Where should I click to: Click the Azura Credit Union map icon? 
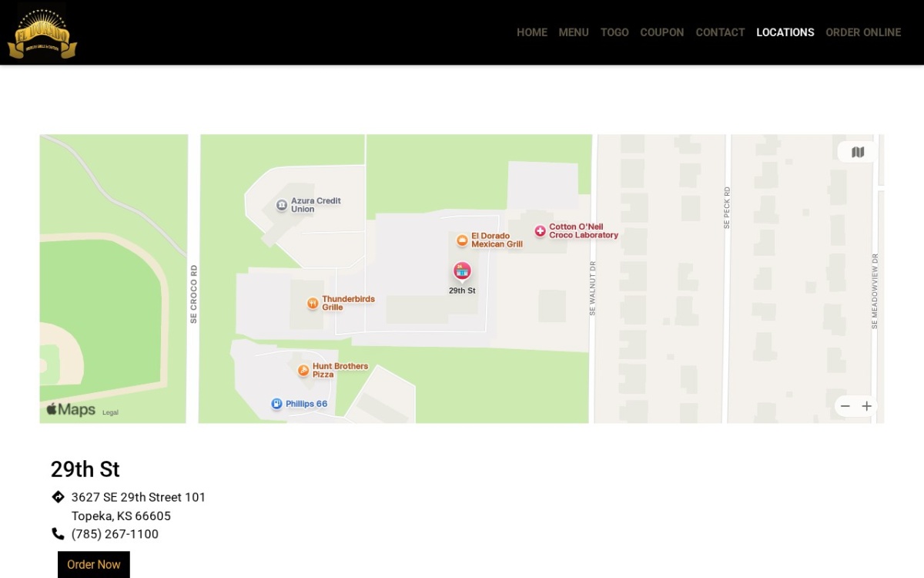pos(282,205)
